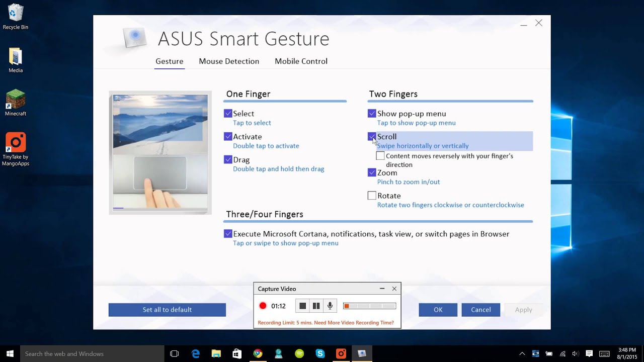The width and height of the screenshot is (644, 362).
Task: Click the Cancel button
Action: 481,310
